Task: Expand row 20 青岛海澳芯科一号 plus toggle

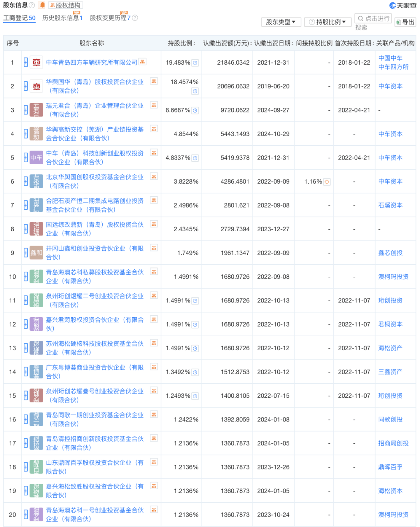Action: (x=26, y=515)
